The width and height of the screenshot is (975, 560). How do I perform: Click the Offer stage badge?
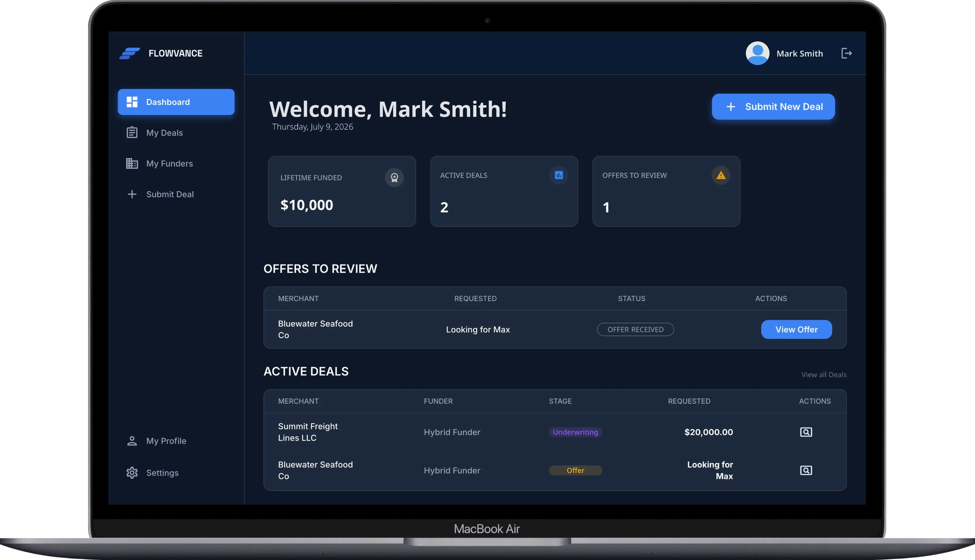coord(575,470)
